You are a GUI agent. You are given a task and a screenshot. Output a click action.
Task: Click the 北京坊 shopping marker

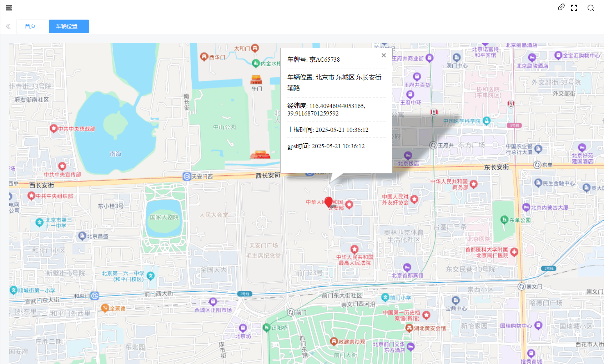point(243,328)
